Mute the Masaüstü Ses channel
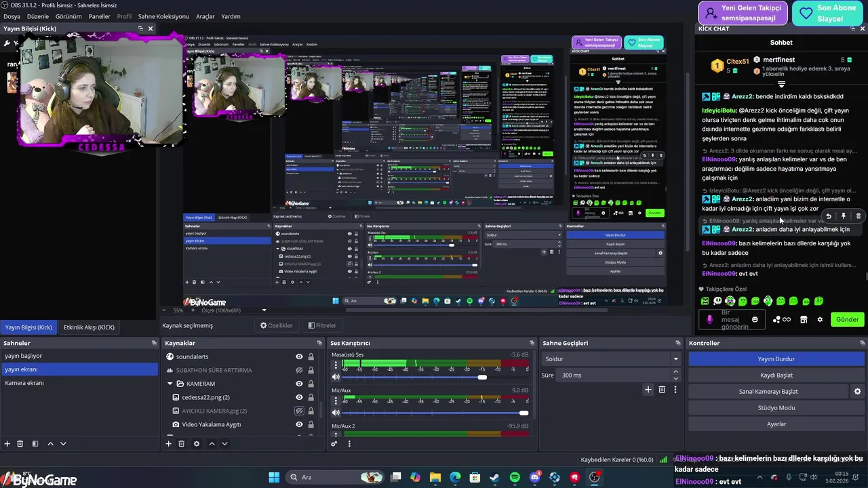 click(x=336, y=377)
